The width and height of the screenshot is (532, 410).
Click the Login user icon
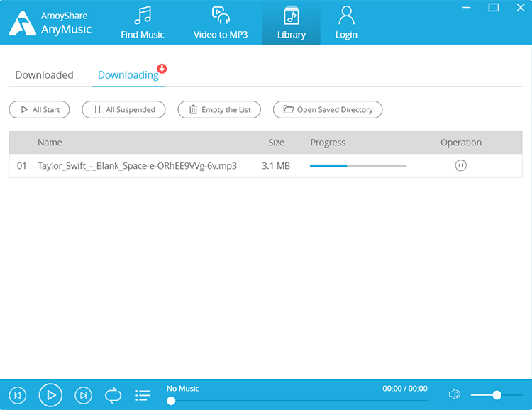[x=346, y=16]
